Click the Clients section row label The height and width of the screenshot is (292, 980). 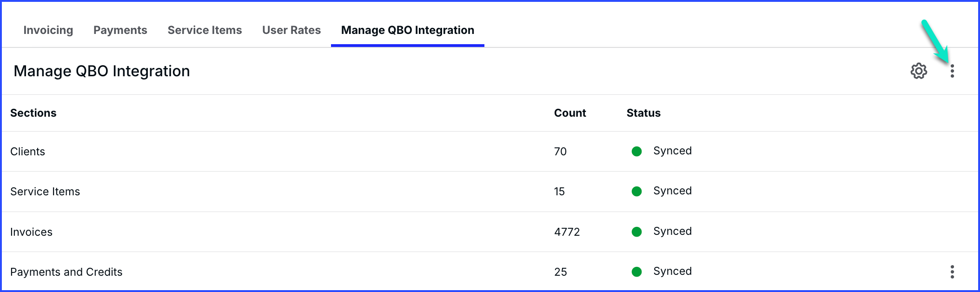coord(28,152)
